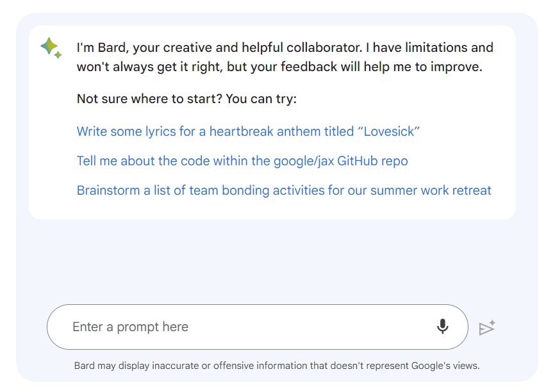Click the send prompt arrow icon
Image resolution: width=546 pixels, height=392 pixels.
pyautogui.click(x=487, y=327)
